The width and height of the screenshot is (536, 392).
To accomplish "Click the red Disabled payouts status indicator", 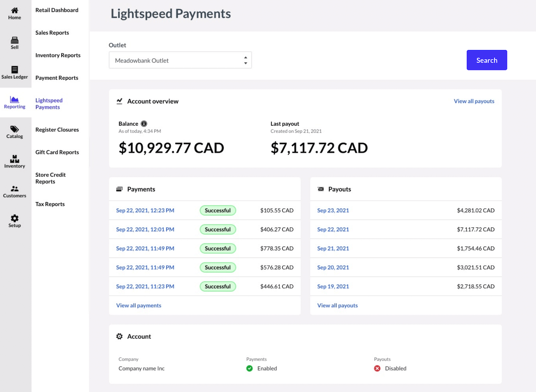I will [377, 368].
